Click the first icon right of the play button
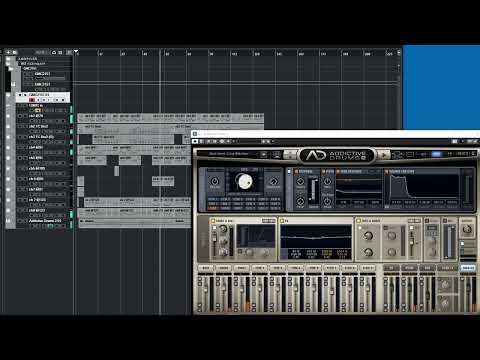 coord(397,154)
